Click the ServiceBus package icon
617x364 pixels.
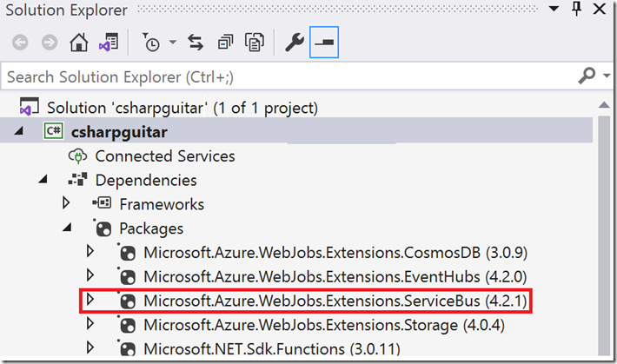[127, 301]
